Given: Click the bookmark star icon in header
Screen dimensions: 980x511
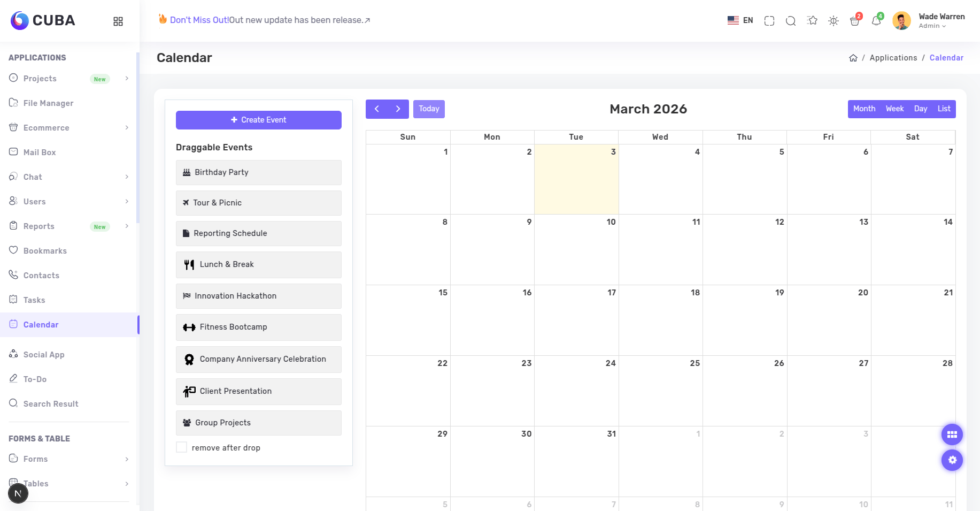Looking at the screenshot, I should click(812, 21).
